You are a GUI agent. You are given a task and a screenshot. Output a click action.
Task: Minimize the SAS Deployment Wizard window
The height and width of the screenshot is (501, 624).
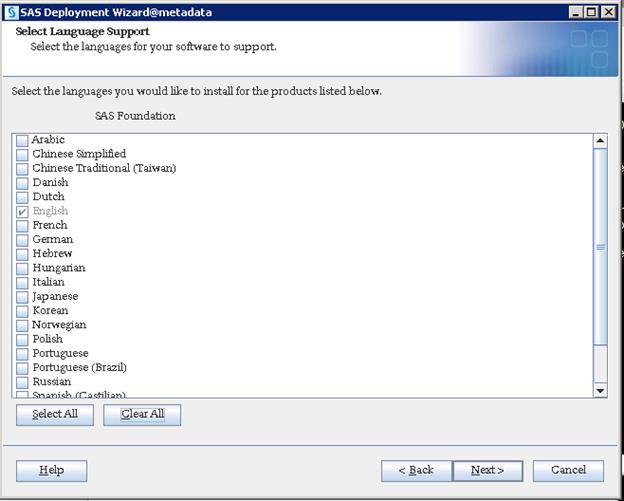575,12
